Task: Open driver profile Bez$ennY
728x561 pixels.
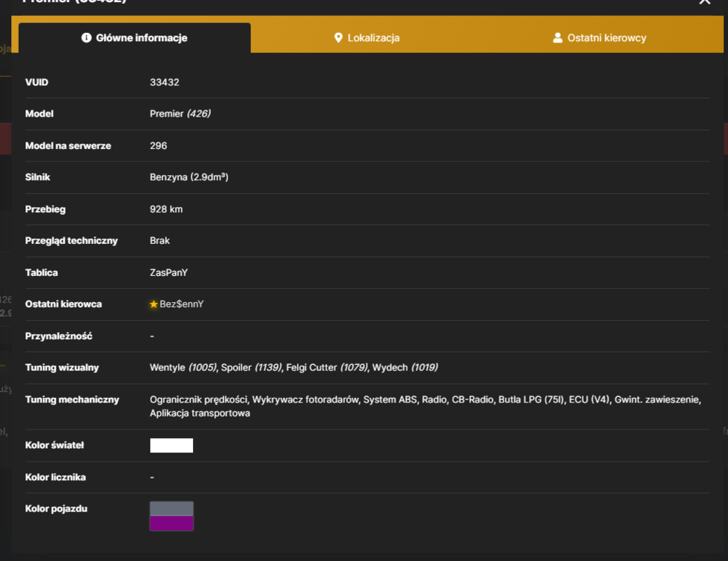Action: click(x=182, y=304)
